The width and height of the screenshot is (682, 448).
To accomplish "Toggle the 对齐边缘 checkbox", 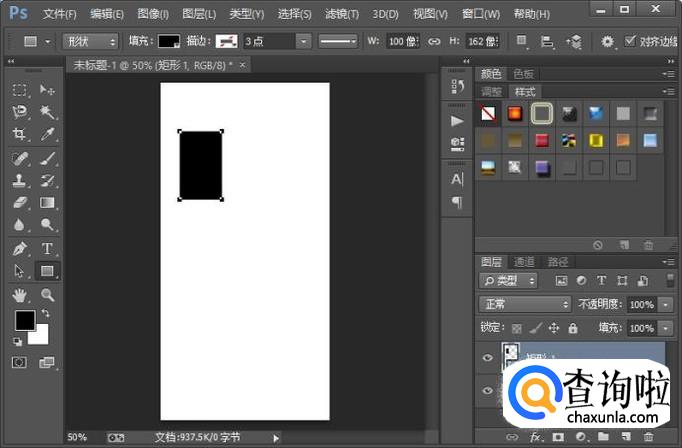I will [630, 41].
